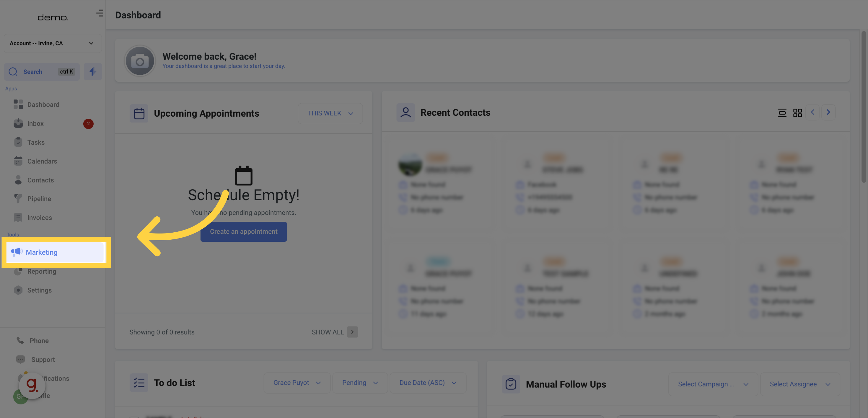Click the Inbox tray icon
Image resolution: width=868 pixels, height=418 pixels.
(18, 123)
